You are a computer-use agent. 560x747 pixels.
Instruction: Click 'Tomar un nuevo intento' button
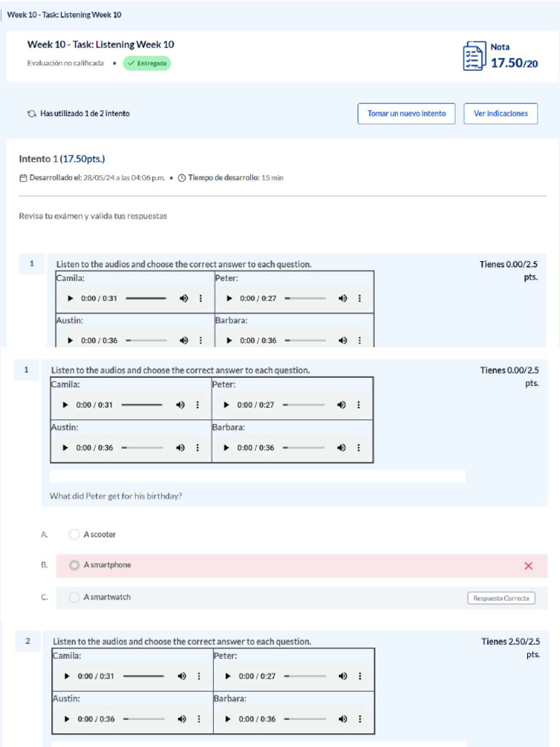click(406, 114)
